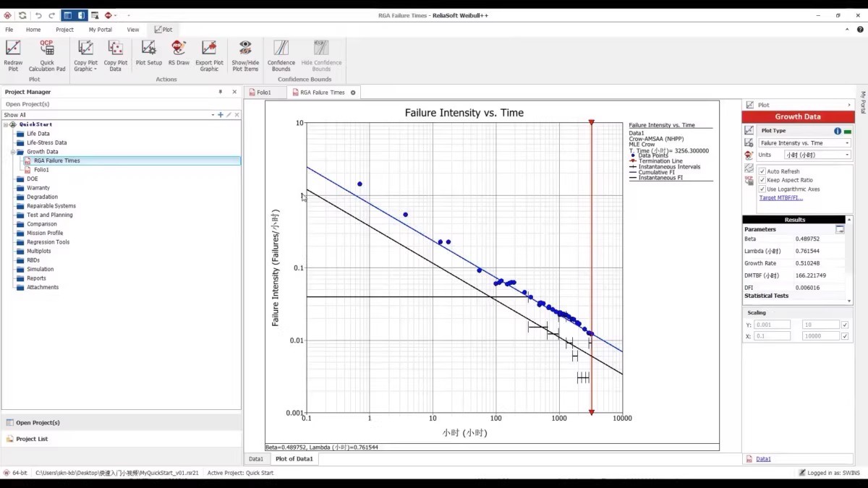Image resolution: width=868 pixels, height=488 pixels.
Task: Open the My Portal ribbon tab
Action: (x=101, y=30)
